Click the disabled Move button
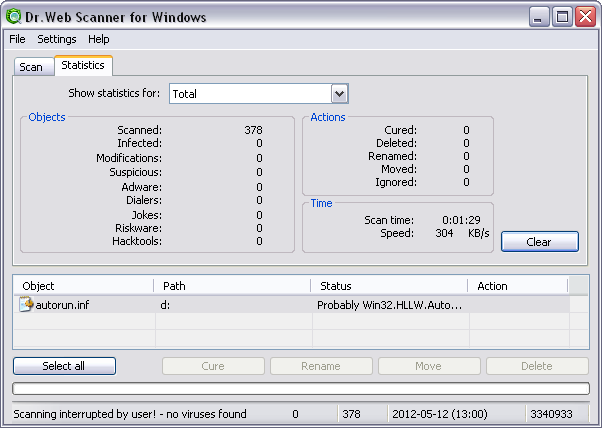Viewport: 602px width, 428px height. pos(429,366)
